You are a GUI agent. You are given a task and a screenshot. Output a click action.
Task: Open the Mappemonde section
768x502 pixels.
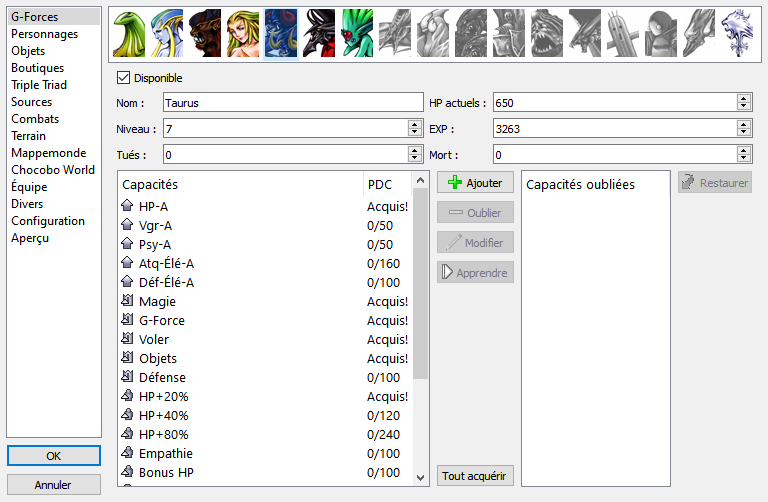tap(54, 153)
